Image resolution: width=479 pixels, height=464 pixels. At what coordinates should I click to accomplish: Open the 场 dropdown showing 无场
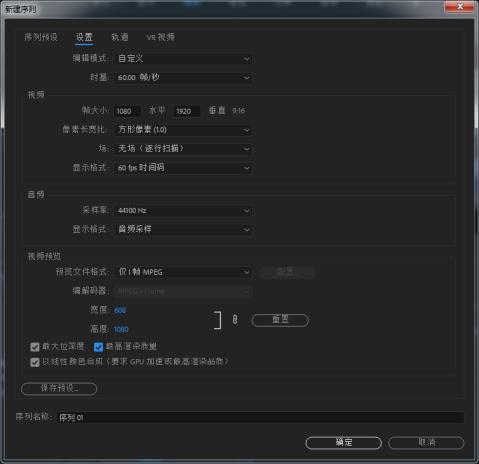183,149
